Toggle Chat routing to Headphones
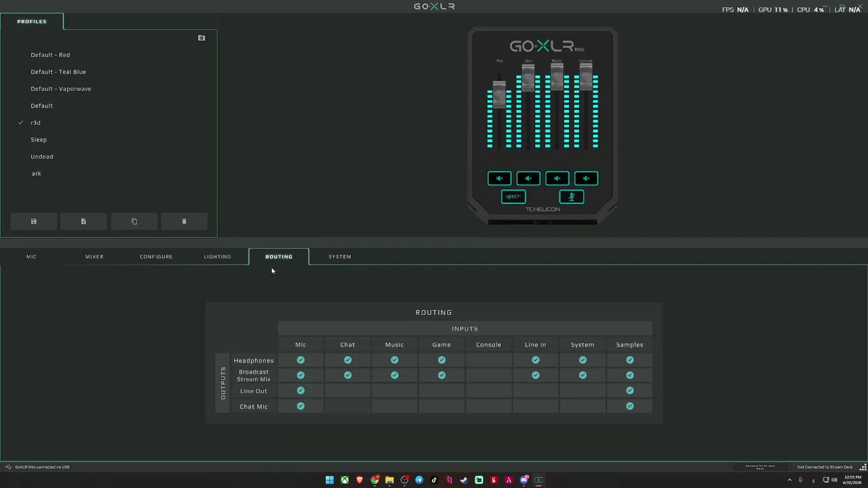This screenshot has height=488, width=868. [x=347, y=360]
